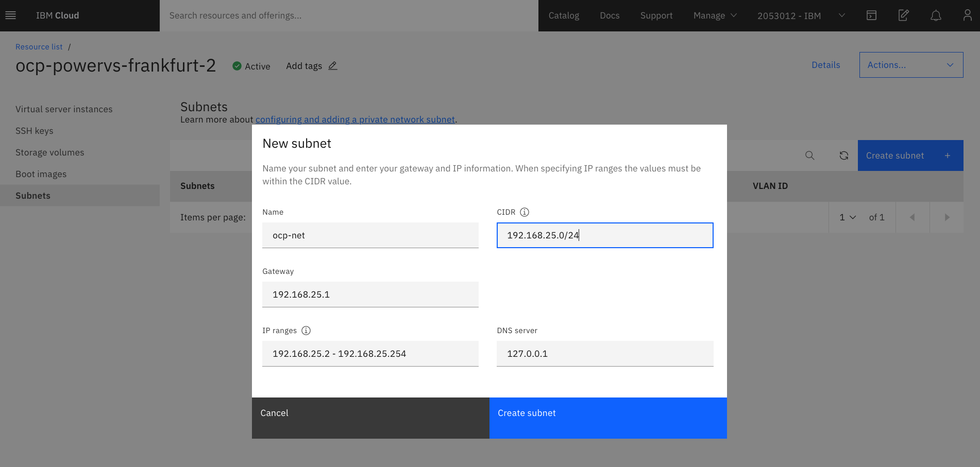This screenshot has height=467, width=980.
Task: Click the green Active status icon
Action: [x=237, y=66]
